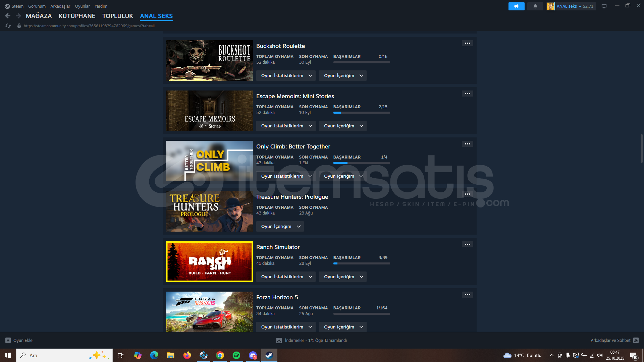Click the page reload icon
The image size is (644, 362).
(x=8, y=26)
